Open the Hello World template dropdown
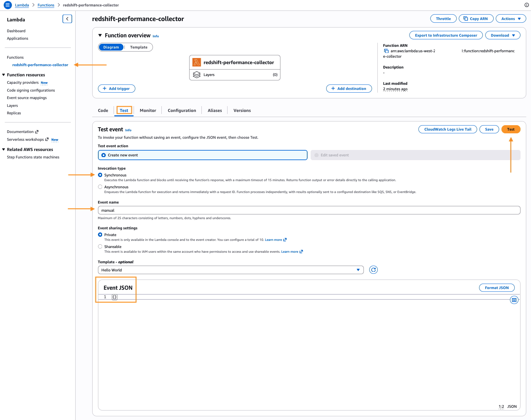Viewport: 531px width, 420px height. click(231, 270)
